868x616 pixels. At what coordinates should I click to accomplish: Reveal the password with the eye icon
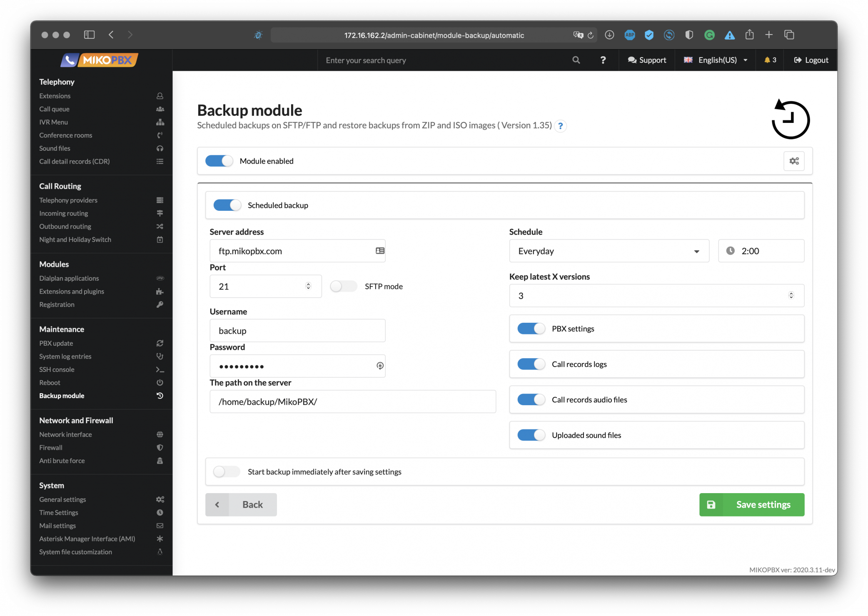point(379,366)
